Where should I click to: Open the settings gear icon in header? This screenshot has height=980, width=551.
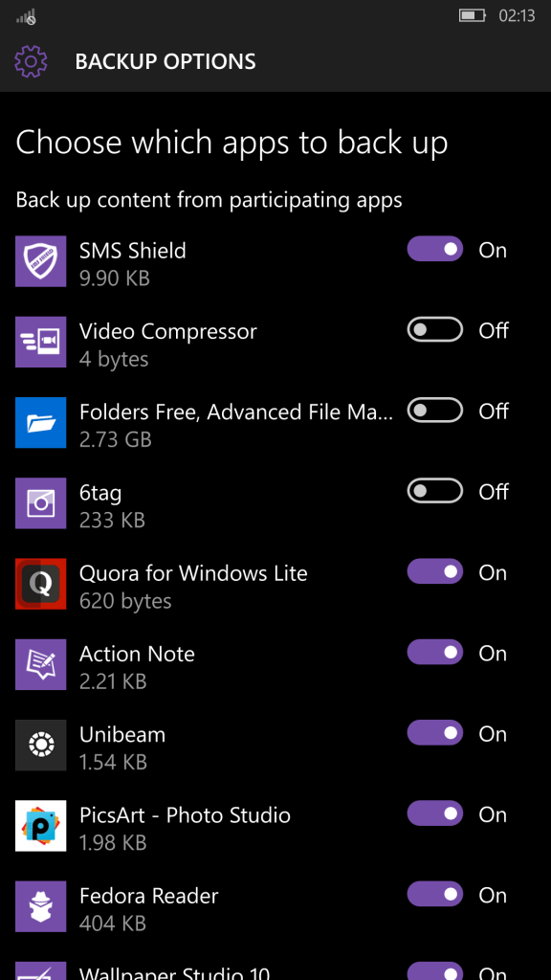point(31,61)
